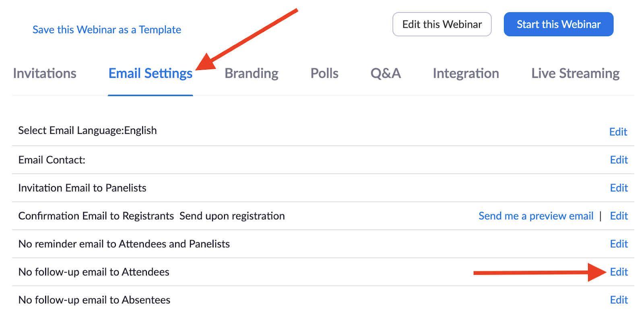
Task: Select the Email Settings tab
Action: [150, 74]
